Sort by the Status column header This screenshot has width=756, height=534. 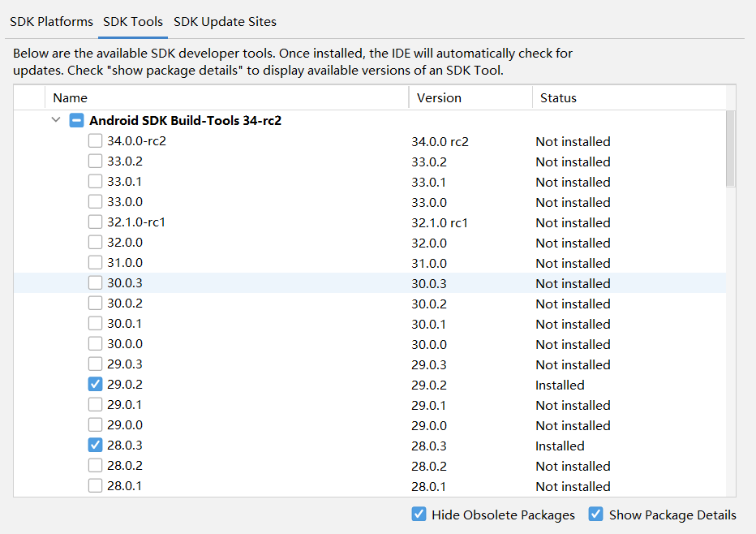[629, 98]
